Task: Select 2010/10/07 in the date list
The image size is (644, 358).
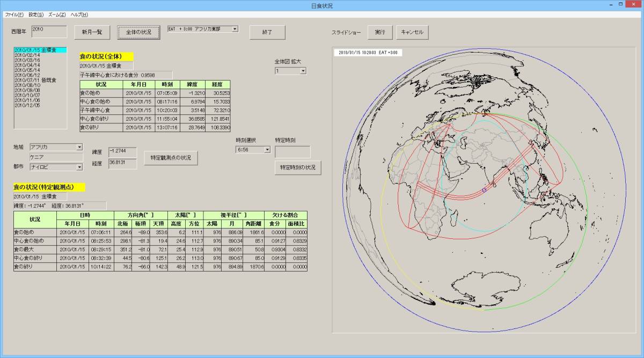Action: click(40, 95)
